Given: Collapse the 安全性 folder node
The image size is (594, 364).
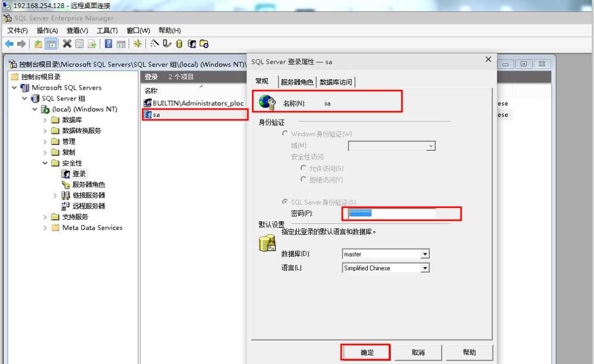Looking at the screenshot, I should [x=45, y=163].
